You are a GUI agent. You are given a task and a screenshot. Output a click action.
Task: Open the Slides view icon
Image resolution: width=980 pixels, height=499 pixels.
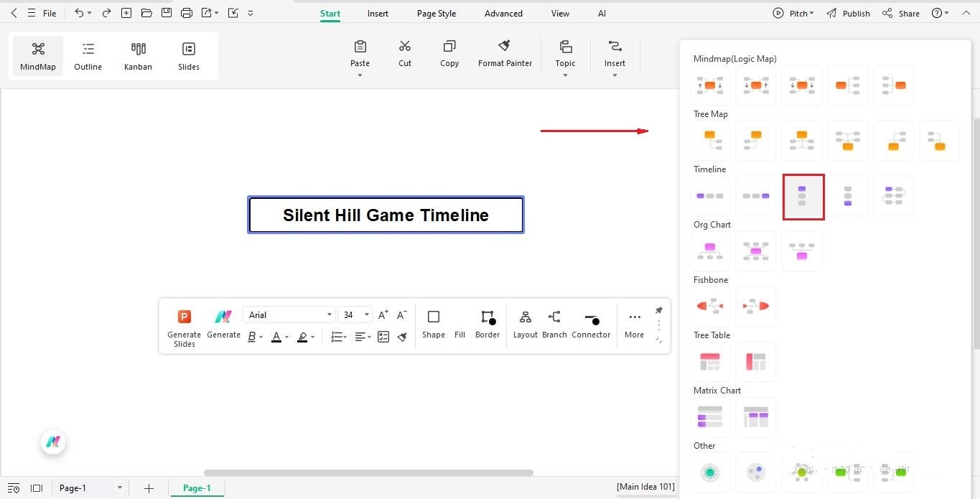point(188,55)
